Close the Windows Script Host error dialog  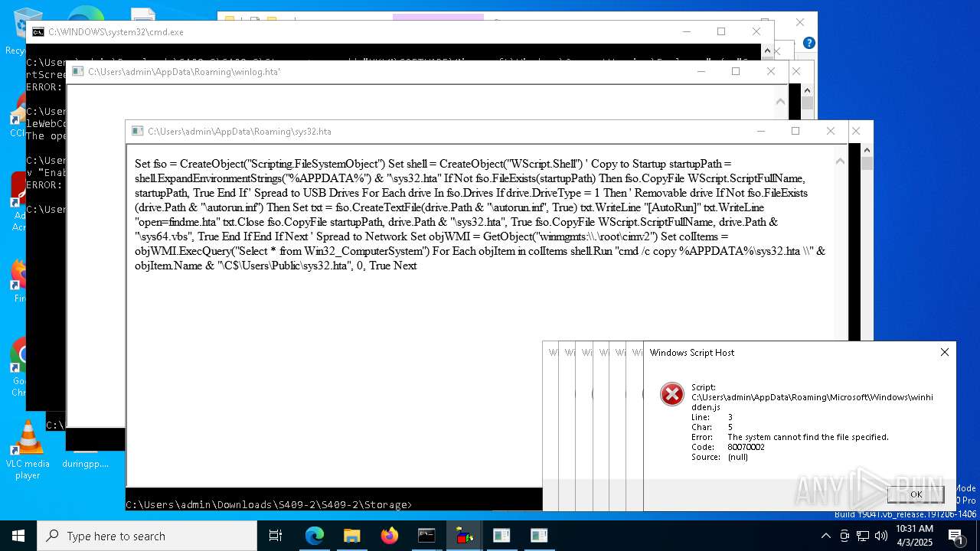pos(944,352)
